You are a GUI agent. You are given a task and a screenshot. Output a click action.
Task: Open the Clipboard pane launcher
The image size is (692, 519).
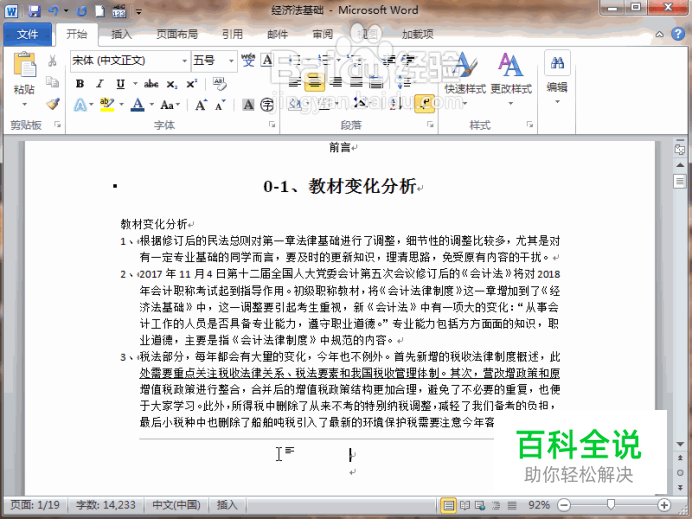point(57,125)
